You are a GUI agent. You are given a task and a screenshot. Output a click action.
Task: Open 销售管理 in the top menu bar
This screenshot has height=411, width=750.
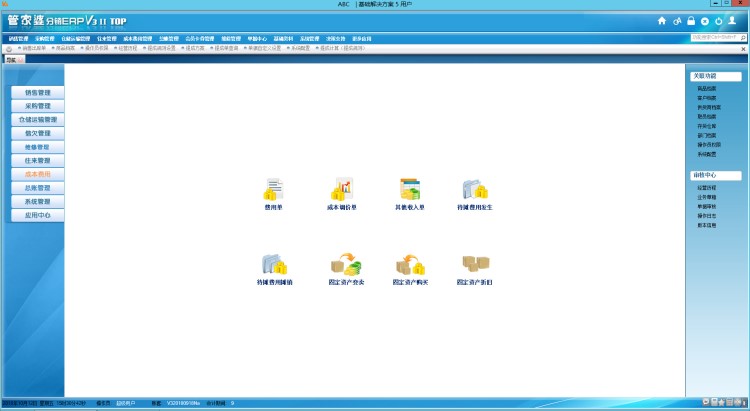(x=18, y=38)
